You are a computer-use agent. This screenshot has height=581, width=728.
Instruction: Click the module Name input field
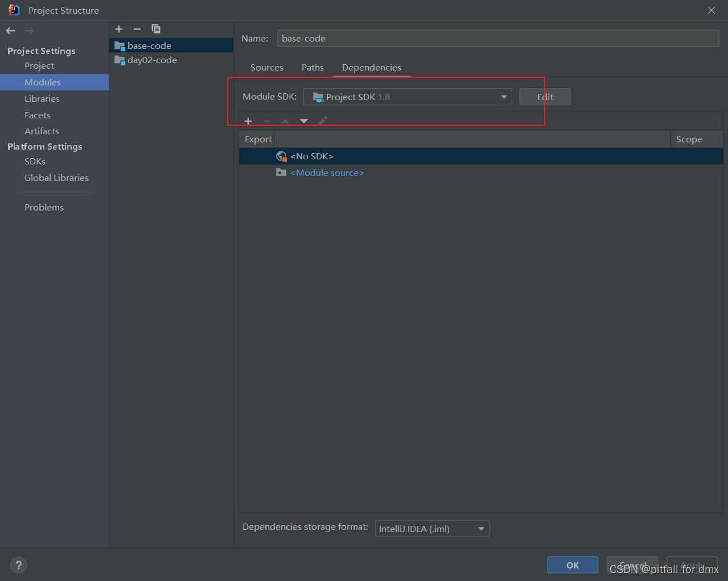tap(498, 38)
